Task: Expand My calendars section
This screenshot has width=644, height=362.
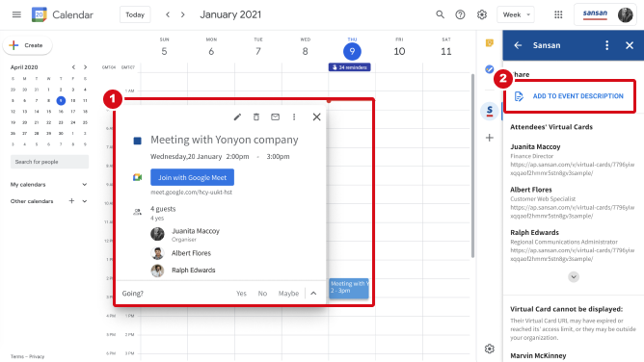Action: click(x=84, y=185)
